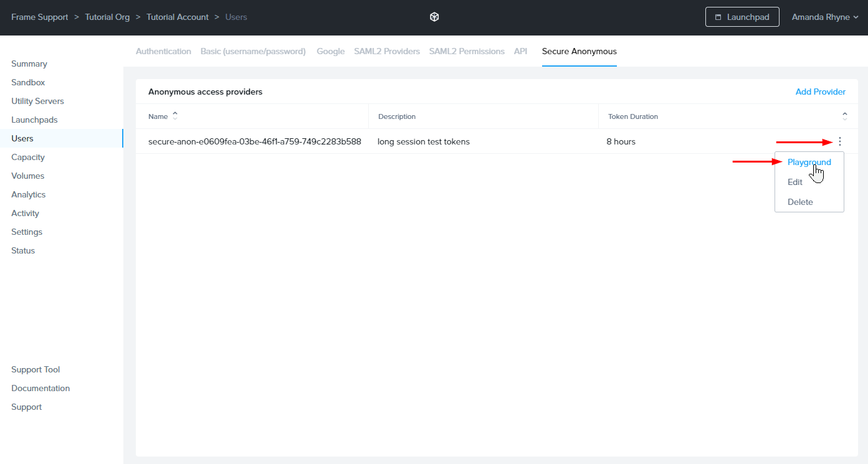
Task: Open the API tab
Action: click(x=520, y=51)
